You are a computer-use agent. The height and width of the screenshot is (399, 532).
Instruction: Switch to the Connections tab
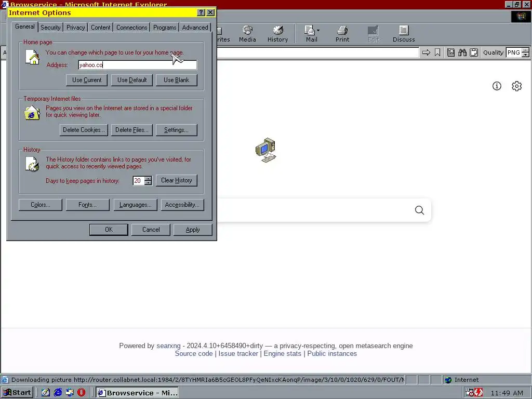[131, 28]
